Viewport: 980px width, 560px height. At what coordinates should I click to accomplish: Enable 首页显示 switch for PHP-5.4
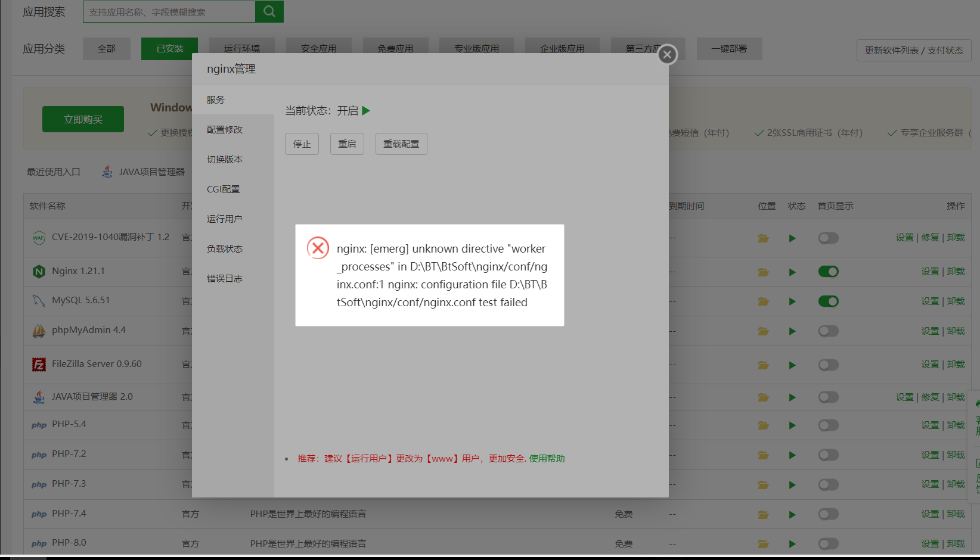click(x=828, y=425)
